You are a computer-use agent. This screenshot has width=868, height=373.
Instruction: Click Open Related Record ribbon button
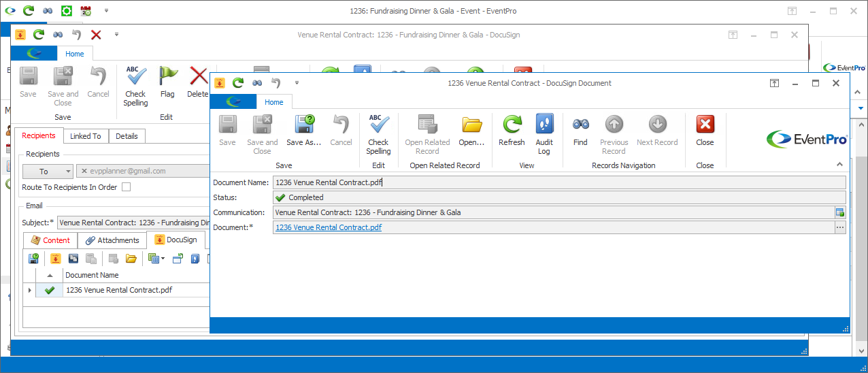pyautogui.click(x=427, y=134)
